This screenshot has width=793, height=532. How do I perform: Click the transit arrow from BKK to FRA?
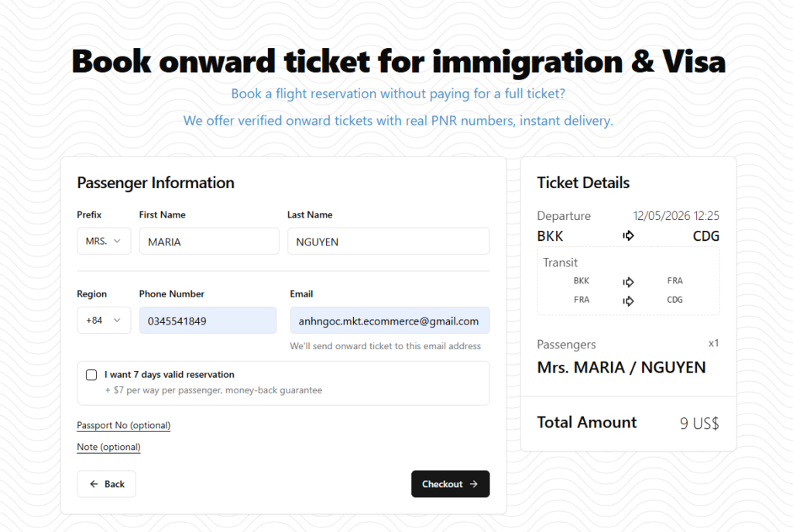pos(628,280)
